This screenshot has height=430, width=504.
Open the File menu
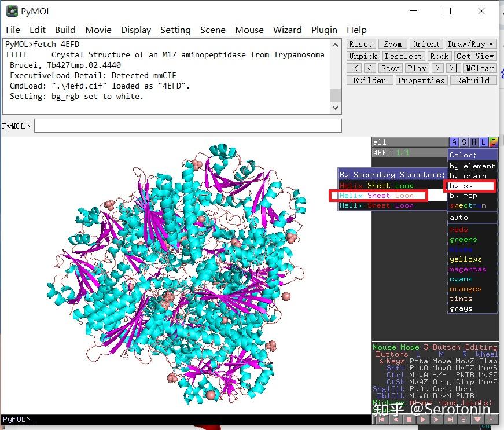coord(13,30)
